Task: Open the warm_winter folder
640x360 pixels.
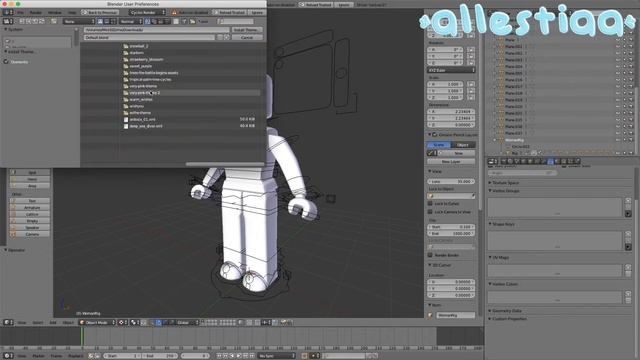Action: (x=141, y=100)
